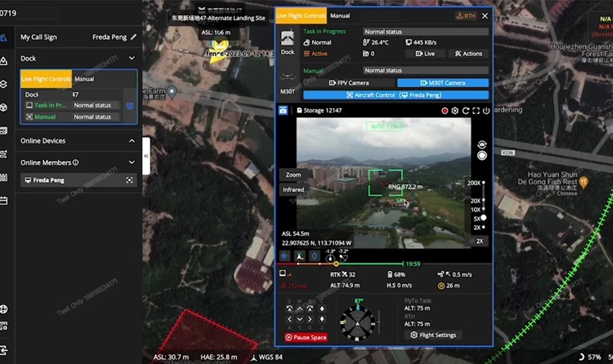Click the blue diamond icon below video

click(x=314, y=256)
